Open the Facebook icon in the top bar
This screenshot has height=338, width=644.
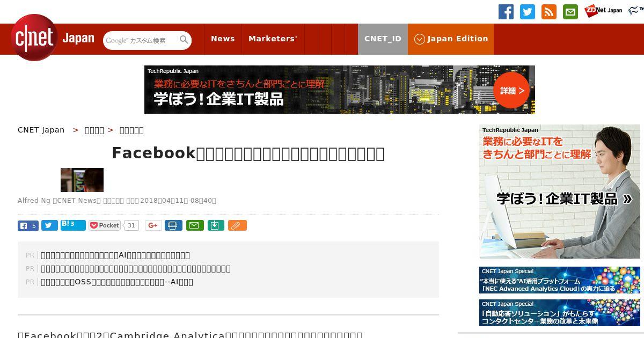tap(506, 12)
